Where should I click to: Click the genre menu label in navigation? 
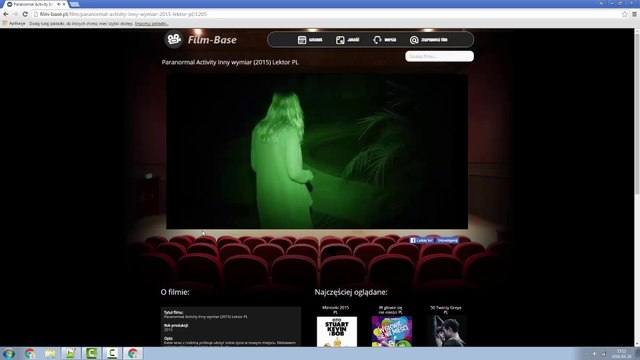tap(316, 40)
